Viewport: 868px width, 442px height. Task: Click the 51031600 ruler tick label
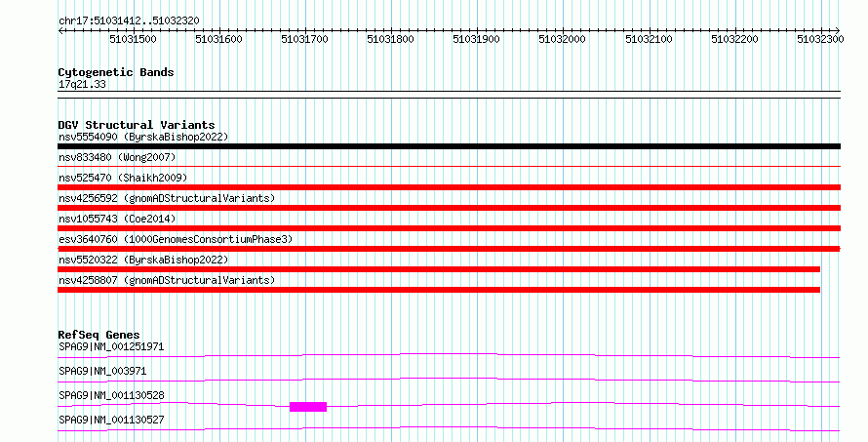(x=218, y=39)
